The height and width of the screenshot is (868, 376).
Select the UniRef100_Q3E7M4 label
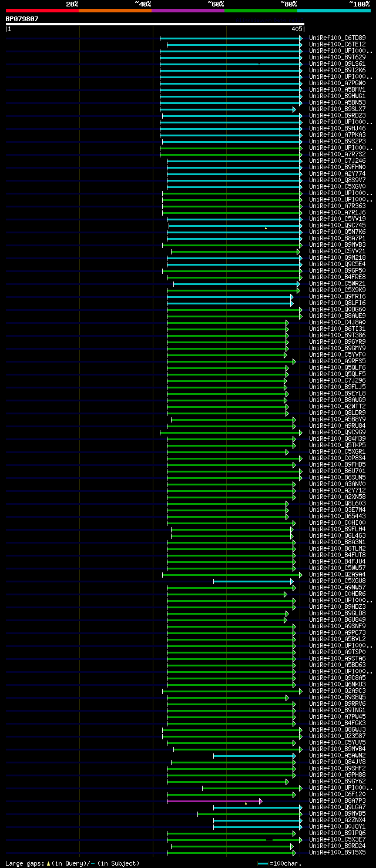pyautogui.click(x=337, y=510)
